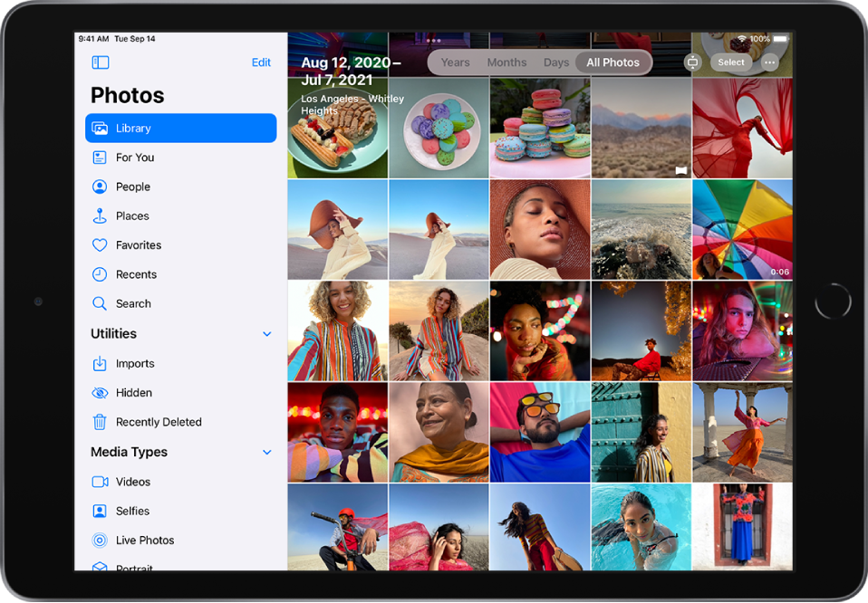Open the Favorites heart item
Image resolution: width=868 pixels, height=603 pixels.
click(138, 245)
